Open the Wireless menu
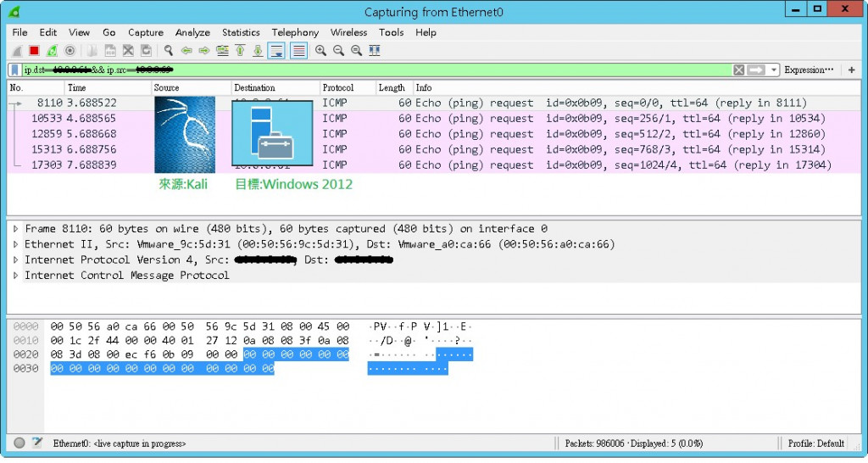The height and width of the screenshot is (463, 868). tap(348, 33)
